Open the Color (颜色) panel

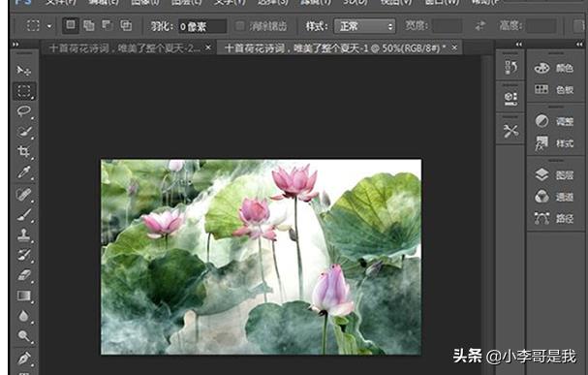click(554, 68)
